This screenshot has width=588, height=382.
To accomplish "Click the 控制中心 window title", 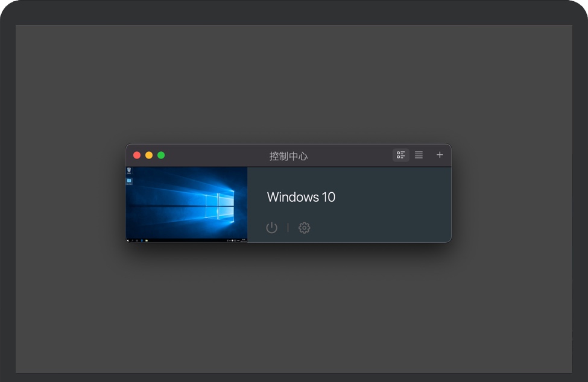I will (288, 156).
